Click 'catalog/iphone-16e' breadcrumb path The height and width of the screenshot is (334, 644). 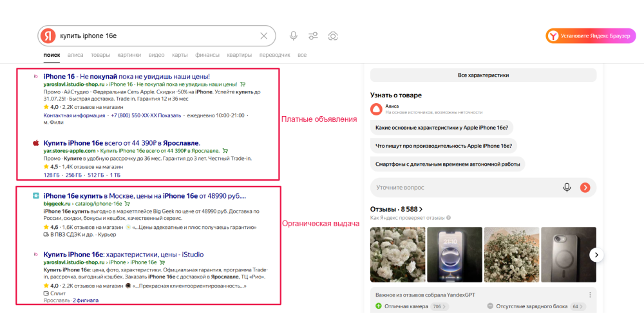pyautogui.click(x=99, y=204)
